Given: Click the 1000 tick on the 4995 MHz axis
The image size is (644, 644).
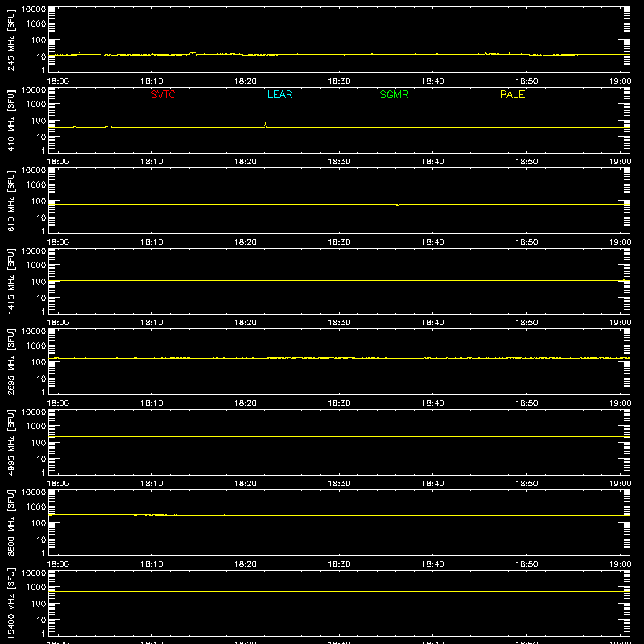Looking at the screenshot, I should 36,427.
